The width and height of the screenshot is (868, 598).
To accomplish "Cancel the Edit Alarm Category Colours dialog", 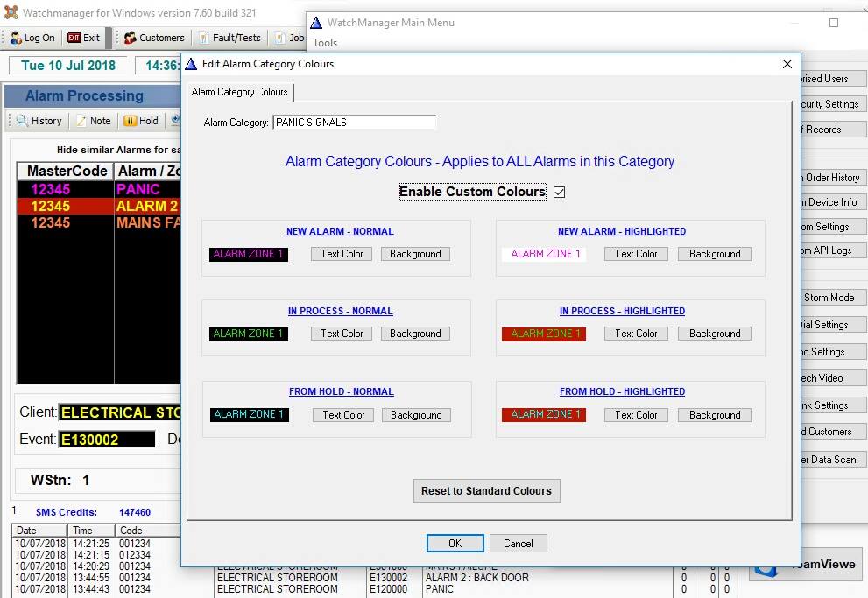I will coord(519,543).
